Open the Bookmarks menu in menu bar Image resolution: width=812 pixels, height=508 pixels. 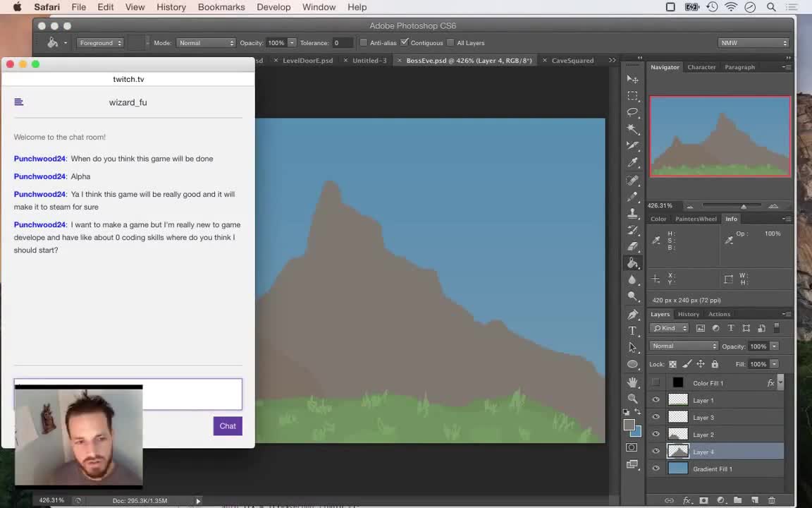click(221, 7)
